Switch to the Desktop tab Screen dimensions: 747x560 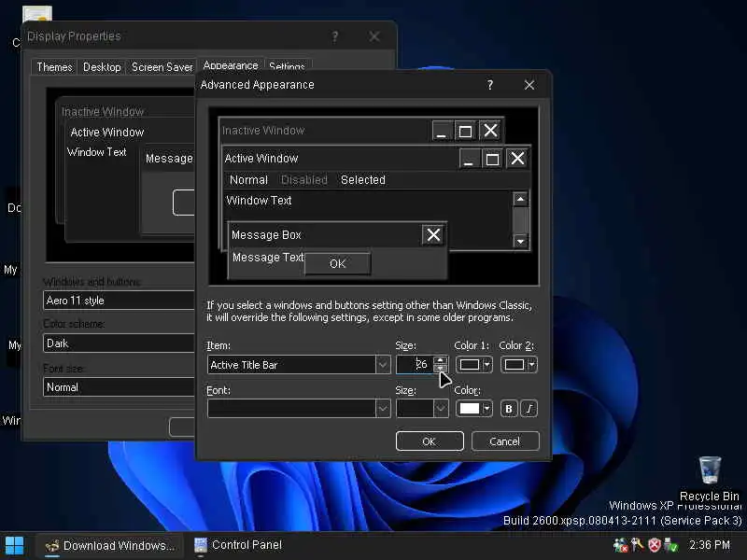click(102, 67)
